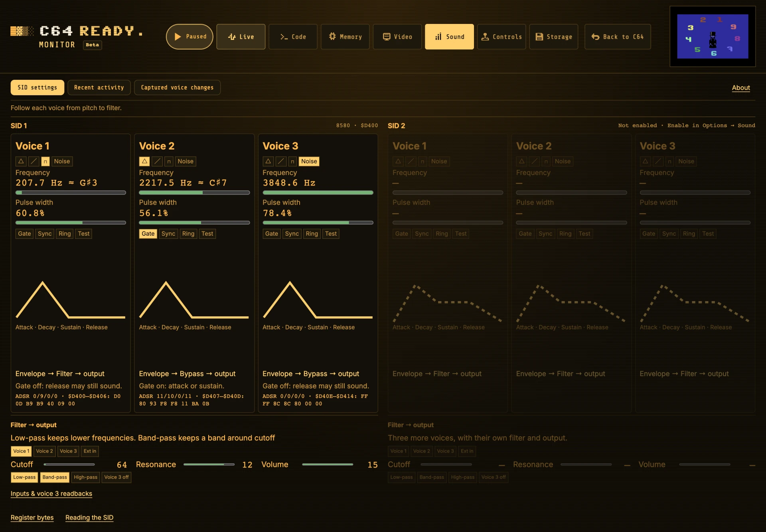This screenshot has width=766, height=532.
Task: Toggle Noise waveform on SID 1 Voice 3
Action: tap(309, 161)
